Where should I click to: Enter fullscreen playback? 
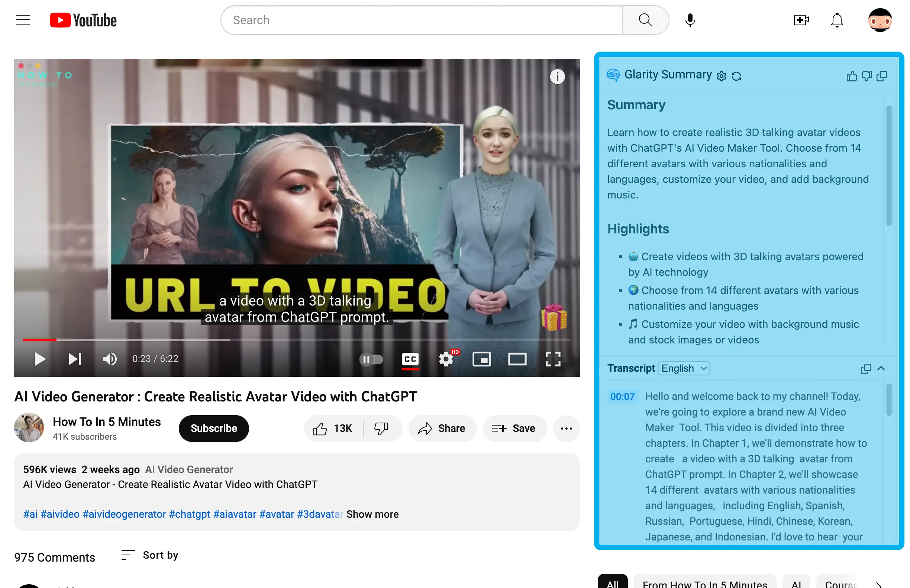click(x=552, y=359)
